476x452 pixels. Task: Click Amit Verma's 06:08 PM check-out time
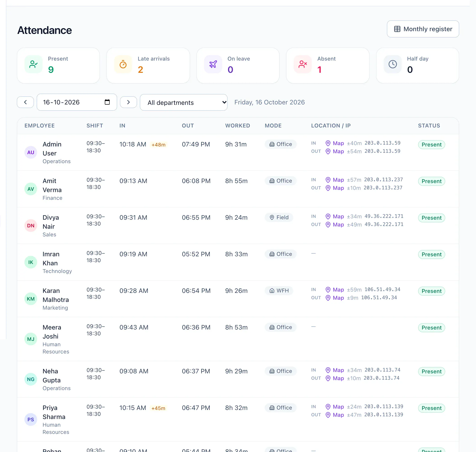point(196,181)
